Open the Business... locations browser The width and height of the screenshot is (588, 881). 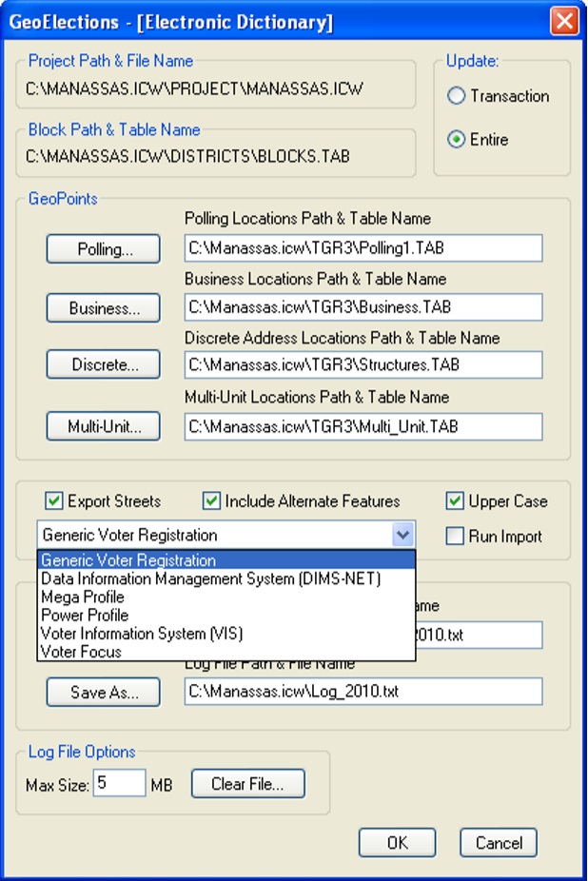pyautogui.click(x=104, y=309)
